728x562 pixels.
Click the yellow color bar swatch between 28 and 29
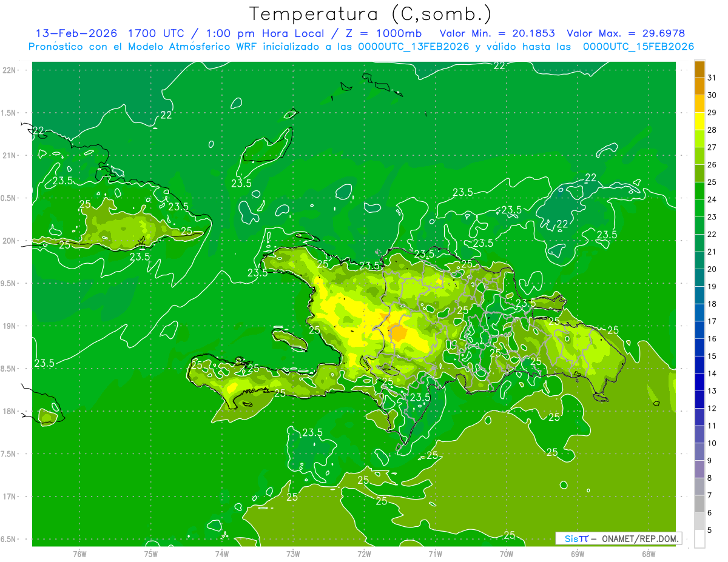coord(699,121)
